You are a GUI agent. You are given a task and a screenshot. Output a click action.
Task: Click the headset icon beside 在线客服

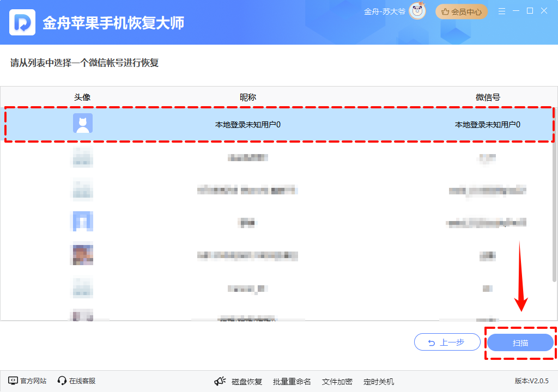[x=62, y=381]
